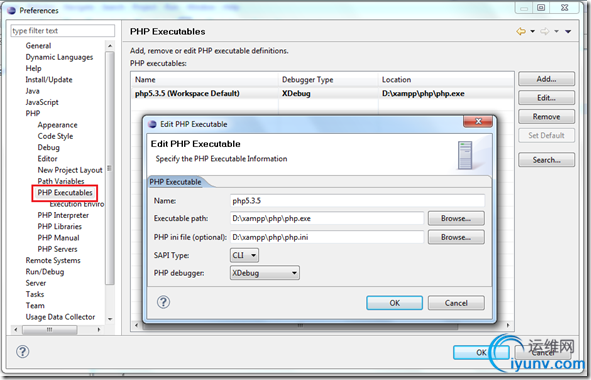Click the Set Default button

[x=547, y=135]
